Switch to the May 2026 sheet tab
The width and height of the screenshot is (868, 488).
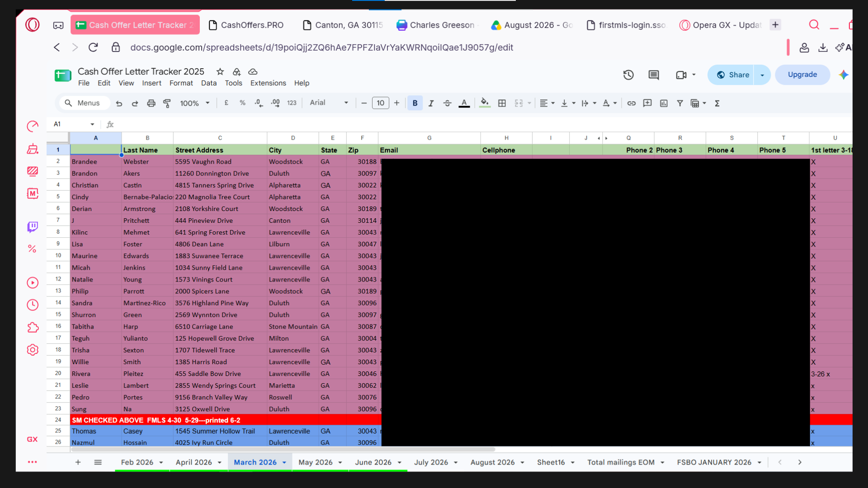click(316, 462)
